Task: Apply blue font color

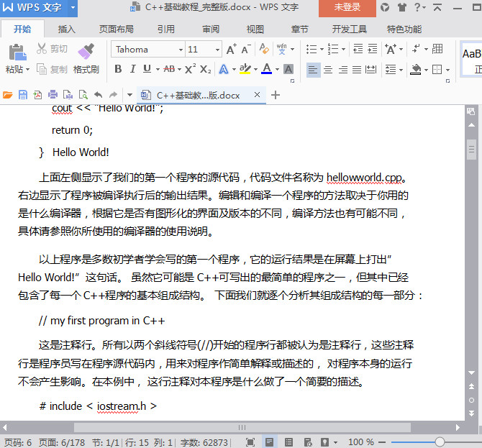Action: click(x=266, y=69)
